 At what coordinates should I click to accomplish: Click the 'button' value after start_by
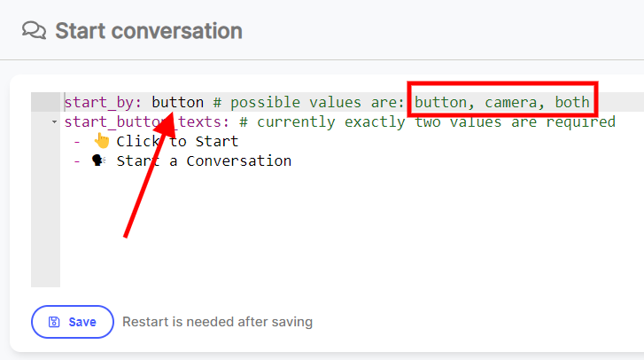[177, 102]
